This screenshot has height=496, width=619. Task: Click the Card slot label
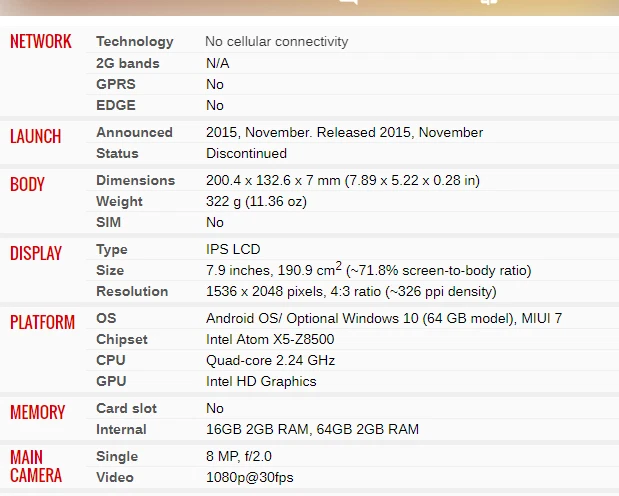point(126,408)
